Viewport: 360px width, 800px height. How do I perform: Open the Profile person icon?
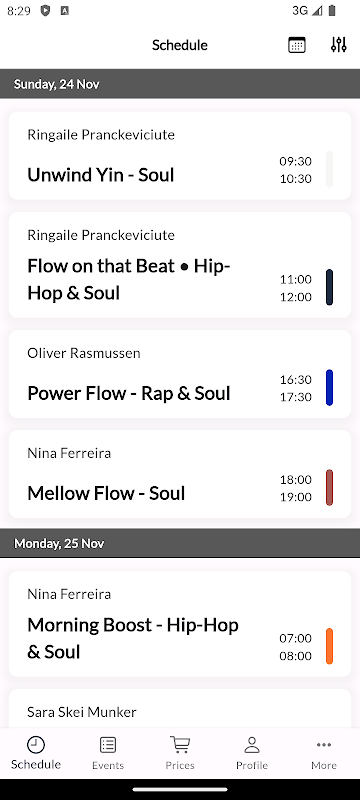[252, 745]
